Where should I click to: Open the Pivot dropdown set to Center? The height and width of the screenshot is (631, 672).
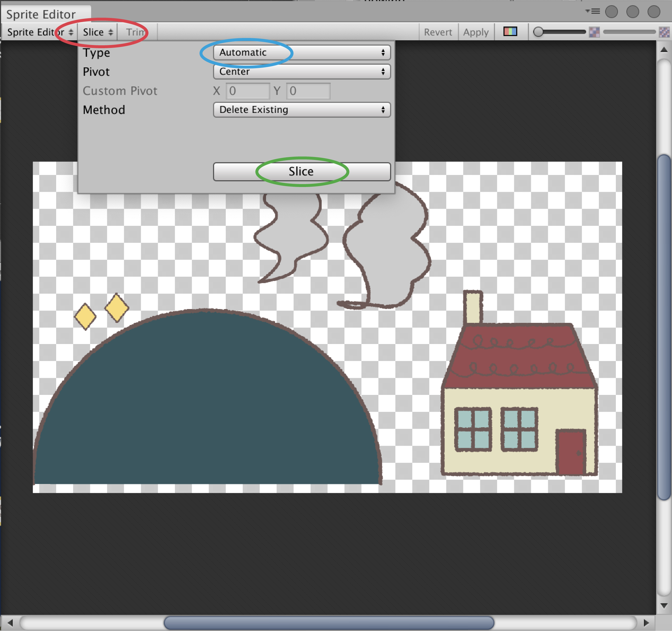click(x=302, y=72)
